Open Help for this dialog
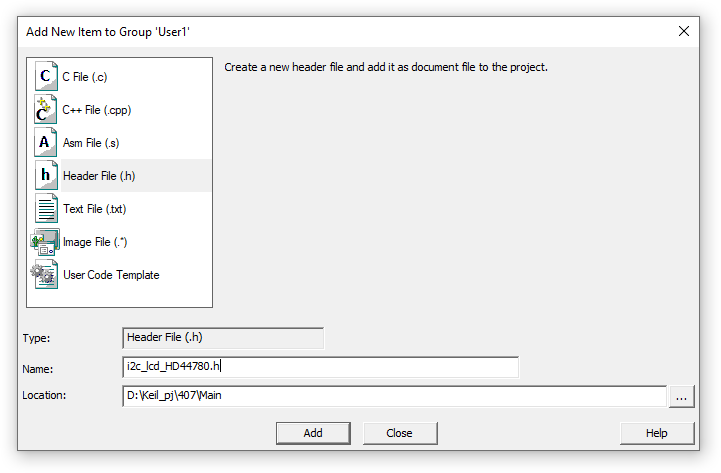This screenshot has height=473, width=721. tap(657, 433)
